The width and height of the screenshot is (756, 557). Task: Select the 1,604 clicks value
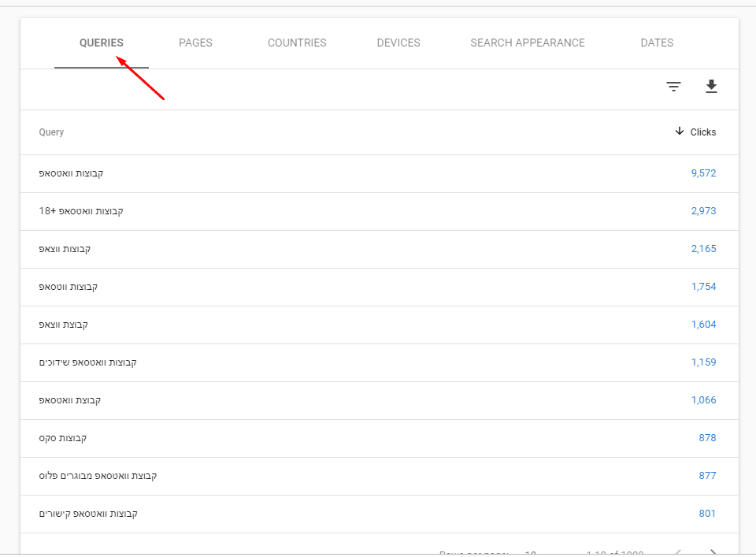tap(703, 325)
